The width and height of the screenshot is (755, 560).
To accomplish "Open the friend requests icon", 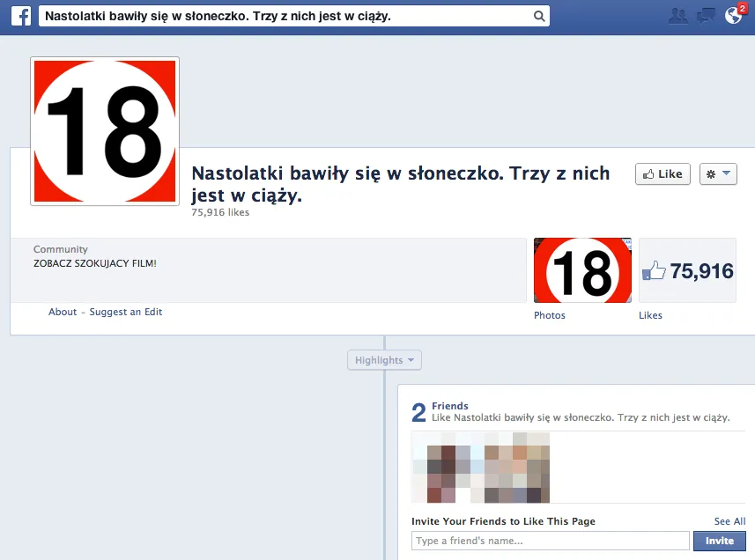I will click(x=677, y=15).
